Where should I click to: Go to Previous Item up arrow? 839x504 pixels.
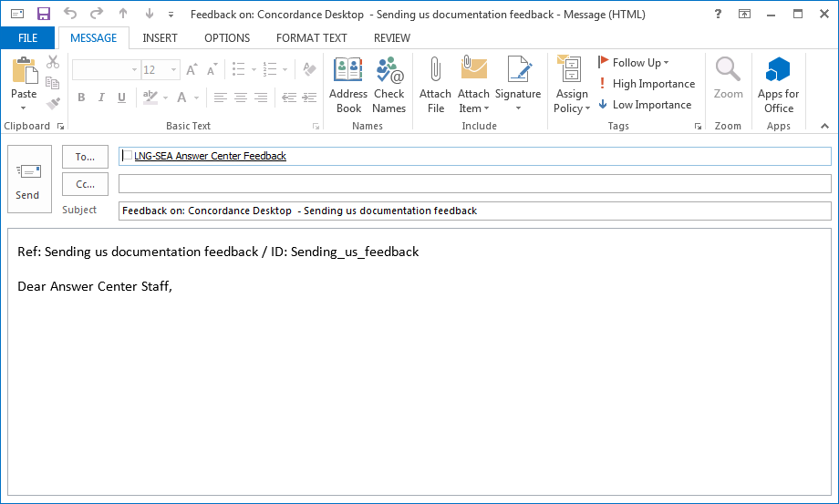pyautogui.click(x=123, y=14)
